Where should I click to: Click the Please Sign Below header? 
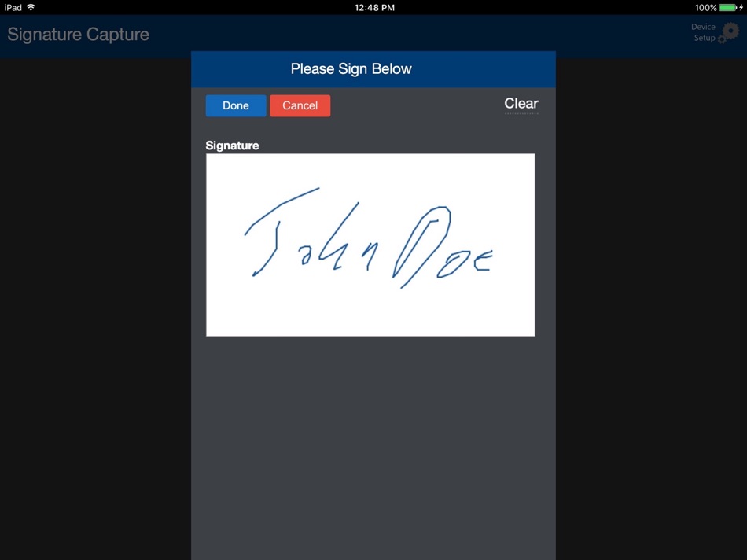coord(351,68)
